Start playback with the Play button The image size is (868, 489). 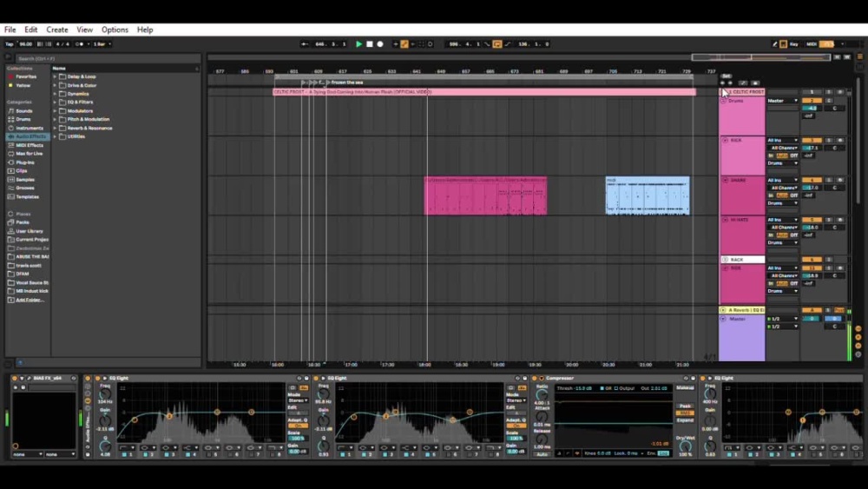(x=358, y=44)
